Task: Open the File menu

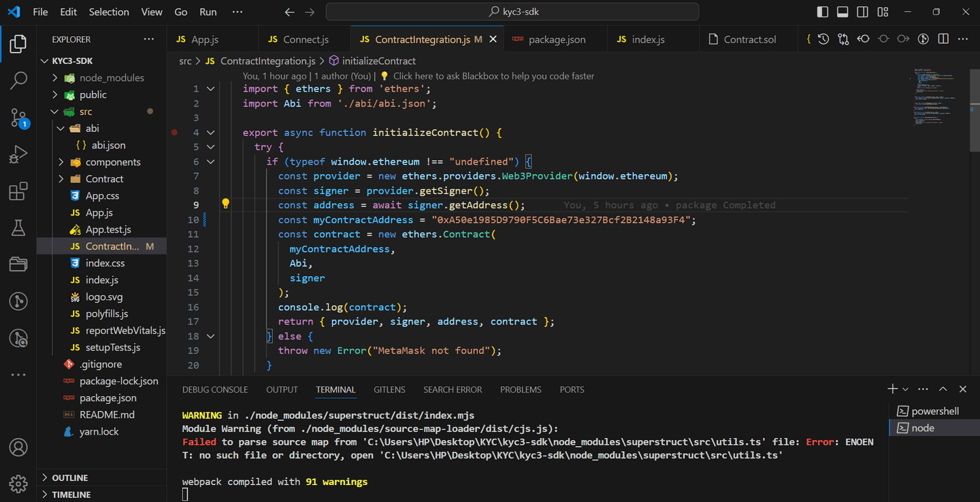Action: (40, 12)
